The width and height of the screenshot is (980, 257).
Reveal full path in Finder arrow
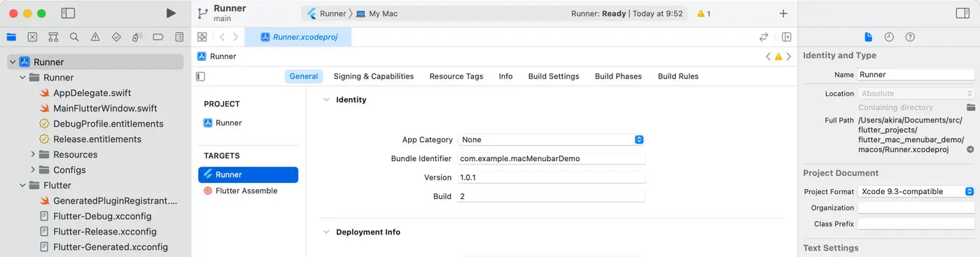(970, 150)
